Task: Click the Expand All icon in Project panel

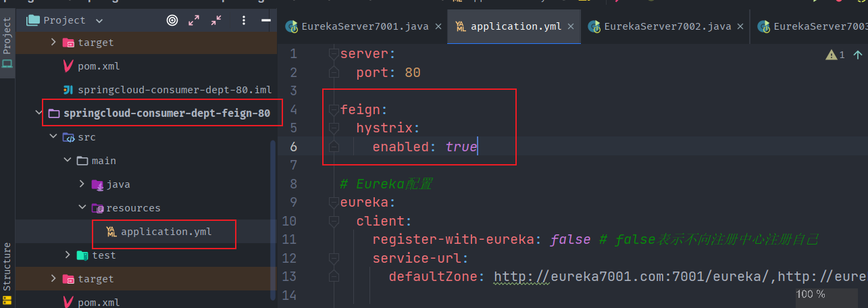Action: [194, 20]
